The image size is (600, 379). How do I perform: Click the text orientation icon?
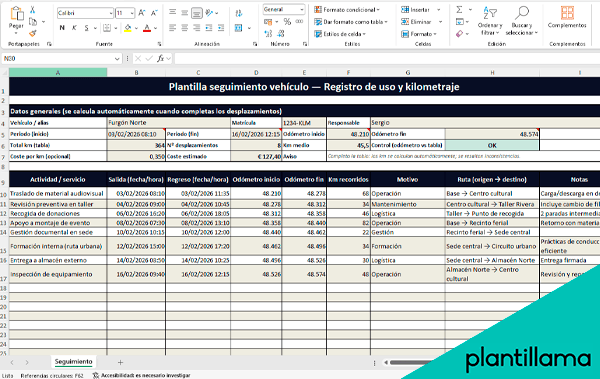click(209, 13)
